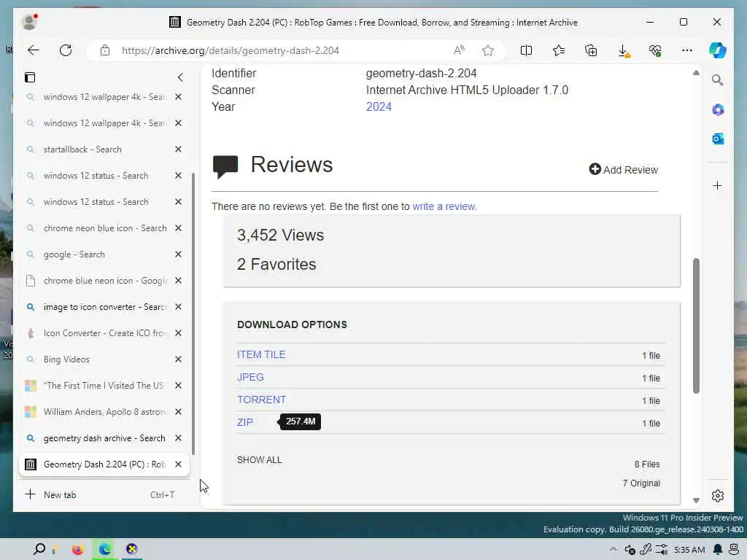
Task: Switch to startallback - Search tab
Action: tap(97, 149)
